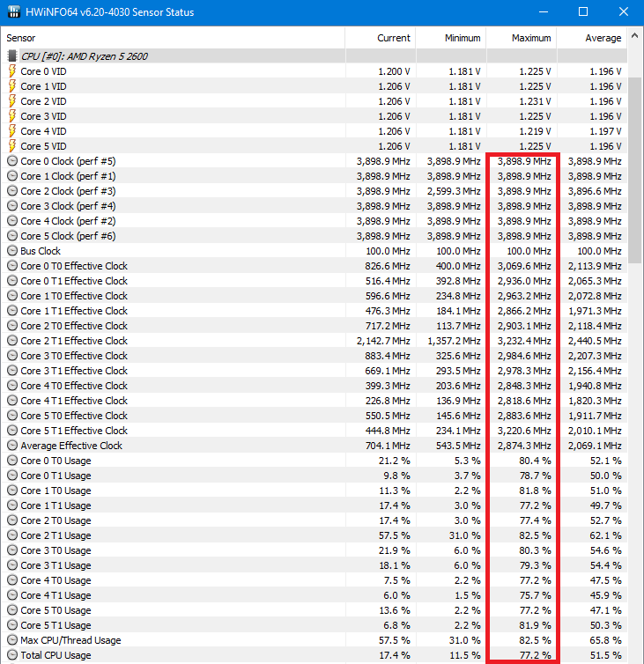644x664 pixels.
Task: Select the Core 3 T1 Usage label
Action: coord(56,565)
